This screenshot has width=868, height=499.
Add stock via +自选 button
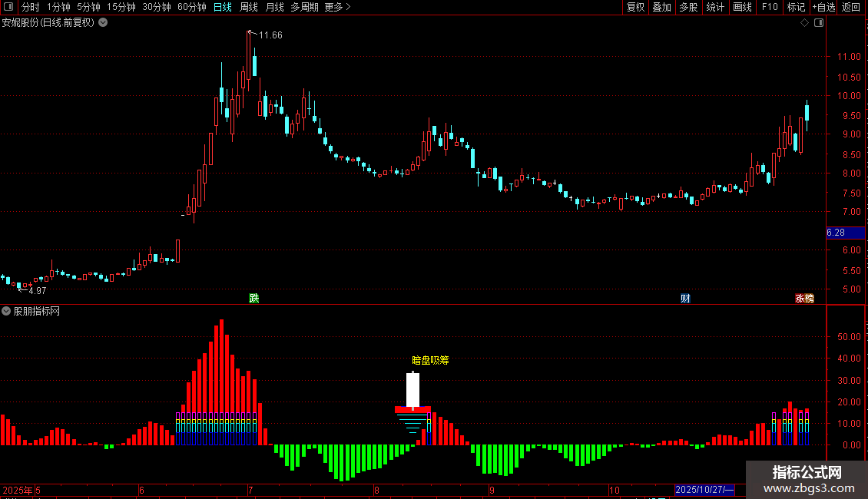(823, 7)
